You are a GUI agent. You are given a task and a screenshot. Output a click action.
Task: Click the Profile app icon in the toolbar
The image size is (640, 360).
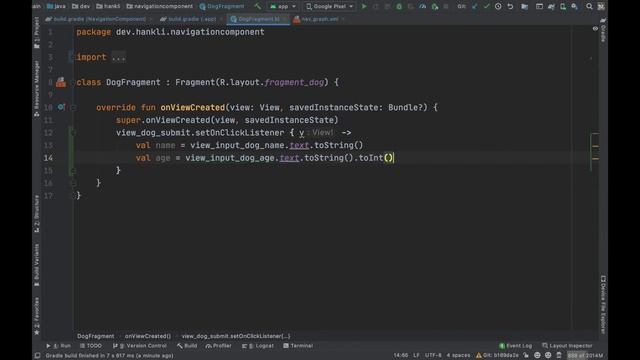(422, 6)
